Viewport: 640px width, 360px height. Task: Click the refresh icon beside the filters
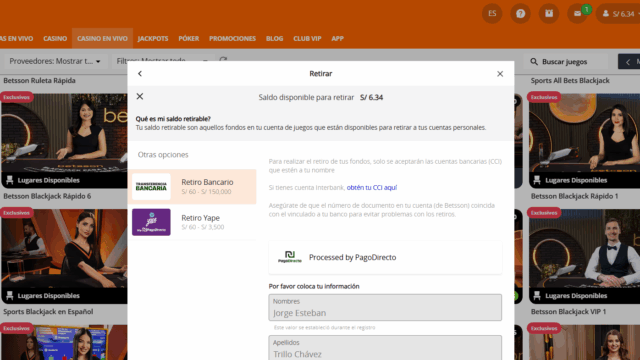[223, 60]
